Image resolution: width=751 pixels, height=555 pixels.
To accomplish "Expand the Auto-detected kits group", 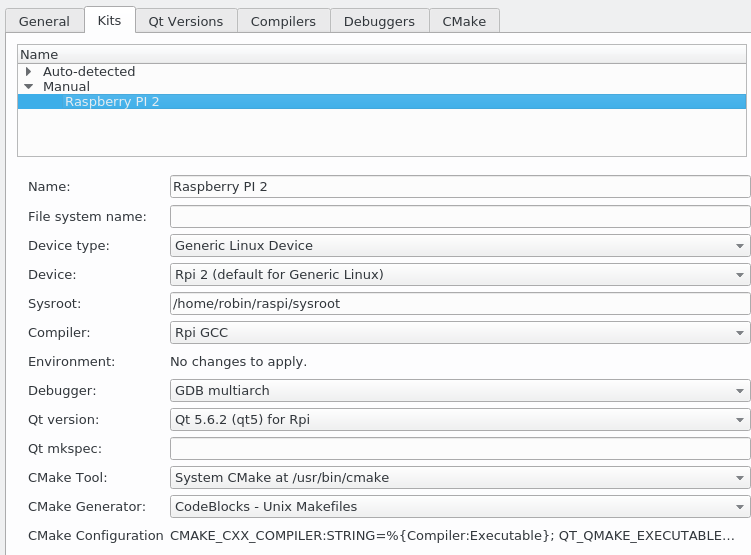I will click(29, 72).
